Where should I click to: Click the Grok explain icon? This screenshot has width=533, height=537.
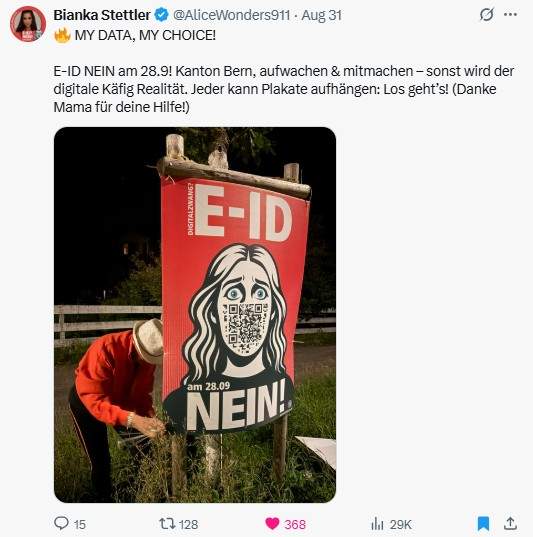[x=486, y=14]
